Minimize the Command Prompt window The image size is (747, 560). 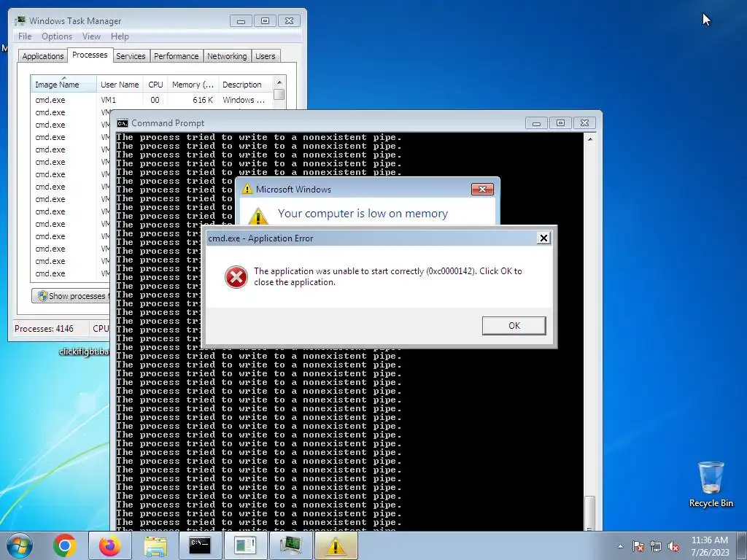[536, 122]
